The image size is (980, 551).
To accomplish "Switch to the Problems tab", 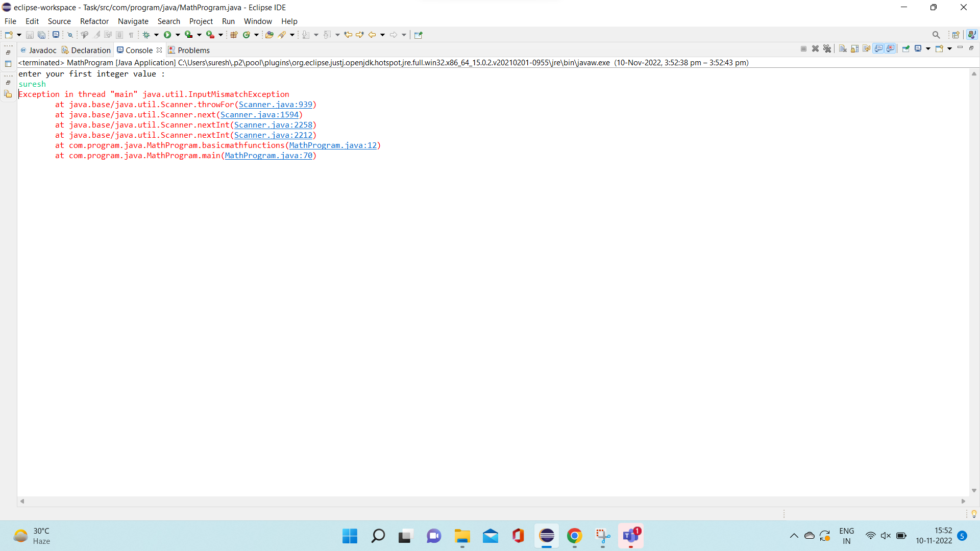I will tap(194, 50).
